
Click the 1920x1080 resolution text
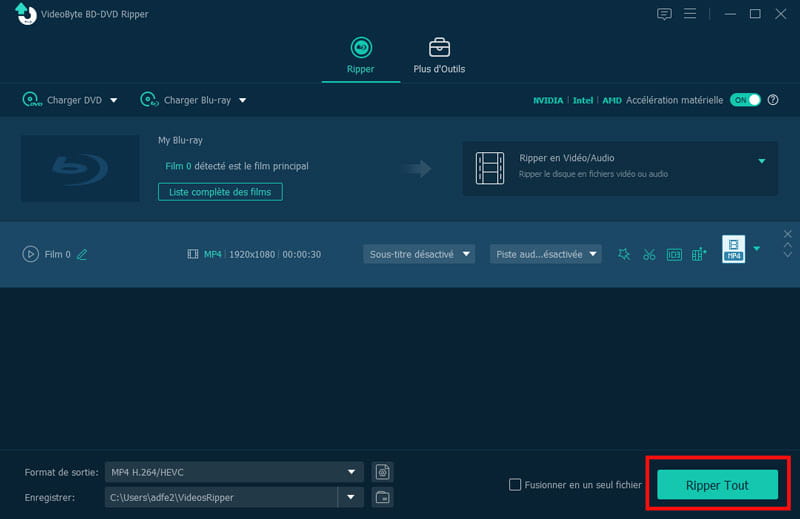[x=252, y=254]
